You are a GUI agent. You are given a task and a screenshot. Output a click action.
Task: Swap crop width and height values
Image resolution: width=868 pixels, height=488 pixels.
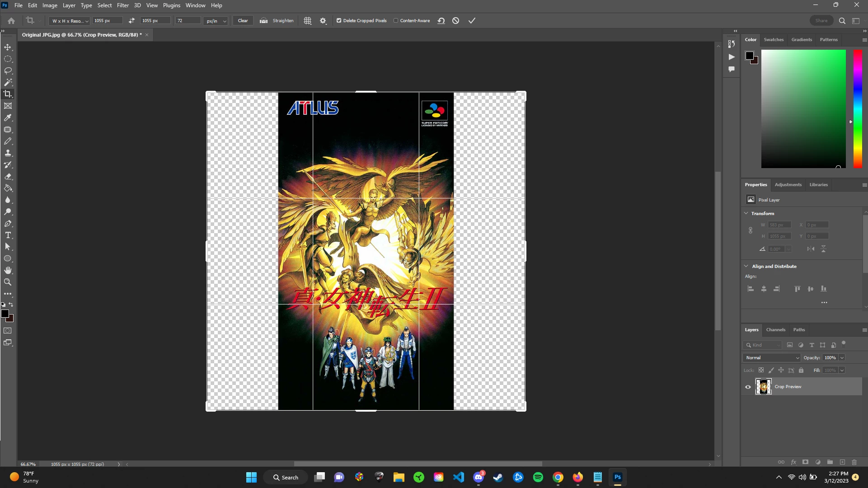pos(131,21)
